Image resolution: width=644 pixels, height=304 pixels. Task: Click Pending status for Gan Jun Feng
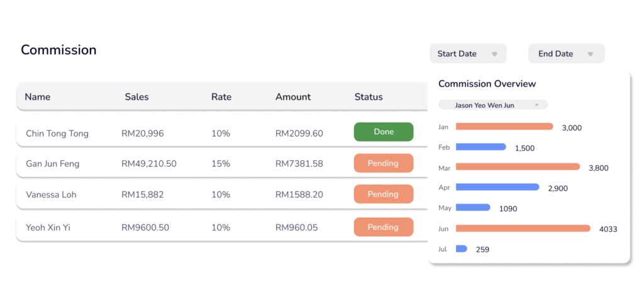click(384, 164)
